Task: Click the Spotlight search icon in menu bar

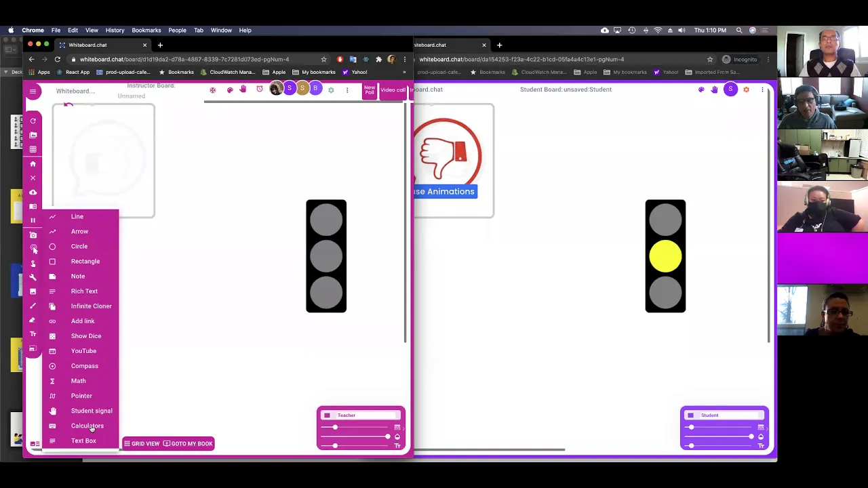Action: pyautogui.click(x=739, y=30)
